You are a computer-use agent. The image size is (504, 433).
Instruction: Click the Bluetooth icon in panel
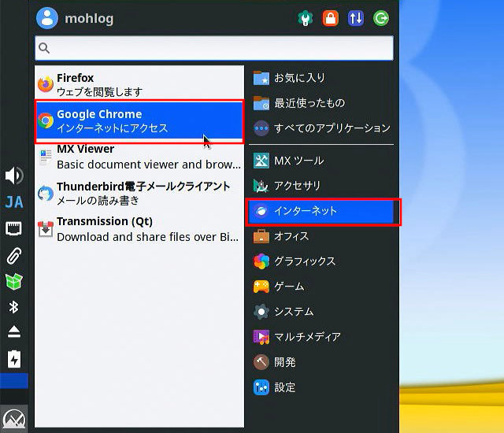click(x=13, y=307)
